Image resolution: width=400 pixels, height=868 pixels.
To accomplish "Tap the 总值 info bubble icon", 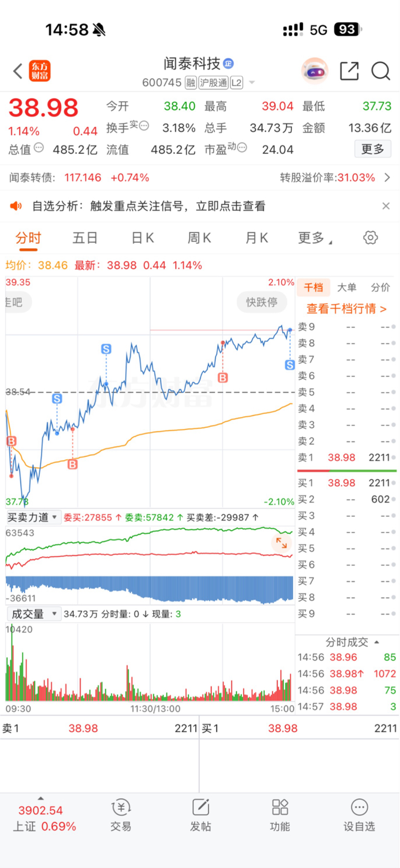I will [39, 148].
